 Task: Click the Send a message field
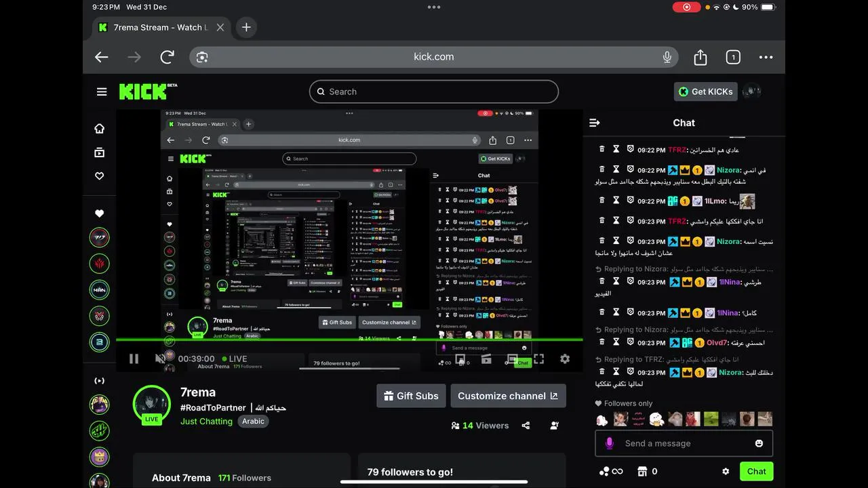pos(684,443)
